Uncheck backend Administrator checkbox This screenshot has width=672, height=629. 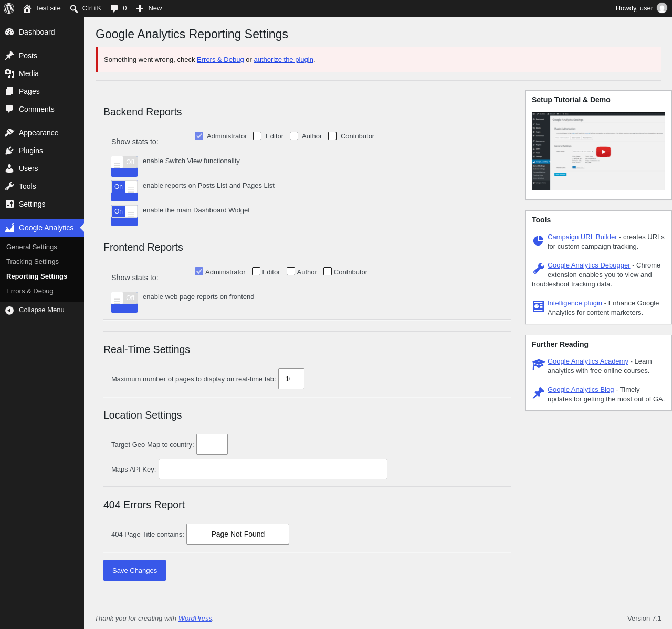(199, 136)
